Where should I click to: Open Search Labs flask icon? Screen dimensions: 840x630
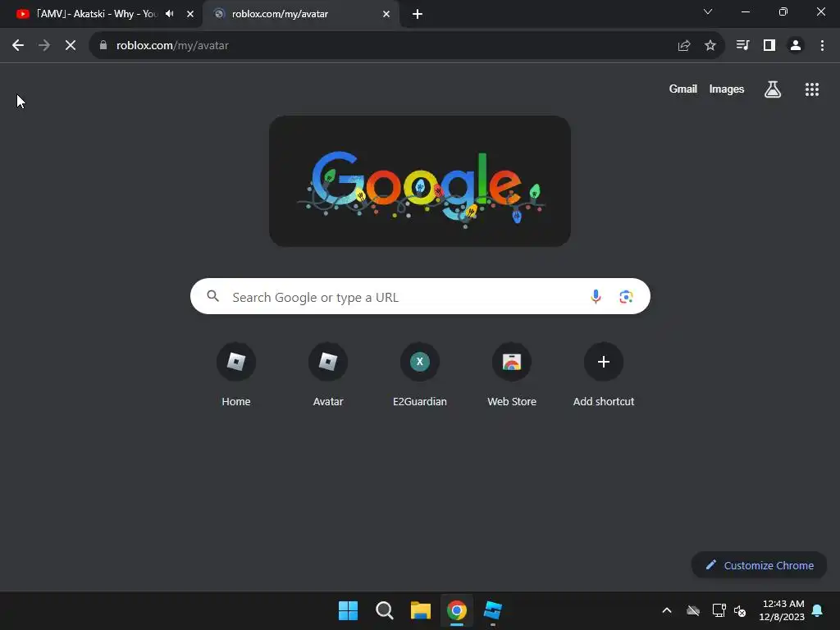(x=773, y=89)
